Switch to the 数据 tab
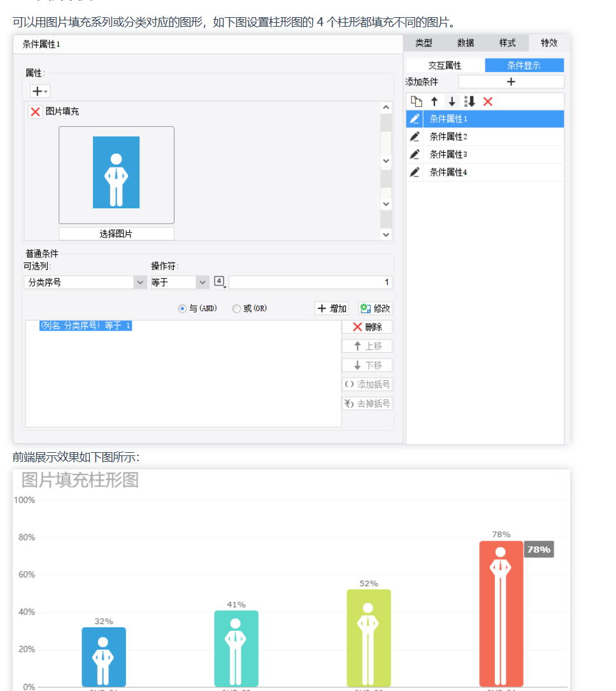The width and height of the screenshot is (616, 691). [466, 43]
